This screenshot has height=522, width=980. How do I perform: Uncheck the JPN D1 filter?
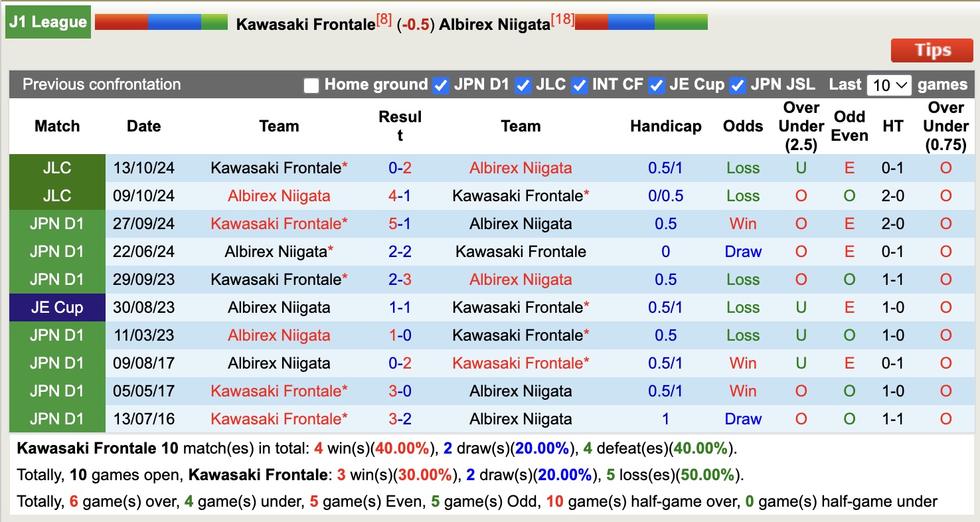tap(440, 85)
